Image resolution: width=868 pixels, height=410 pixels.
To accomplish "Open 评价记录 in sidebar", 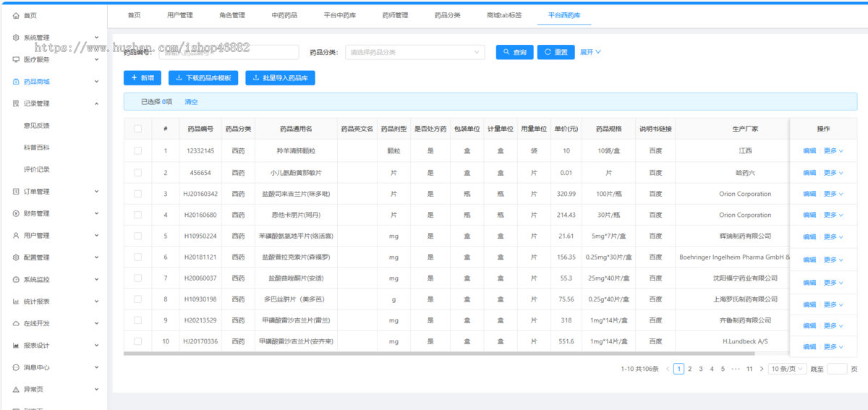I will pyautogui.click(x=37, y=169).
